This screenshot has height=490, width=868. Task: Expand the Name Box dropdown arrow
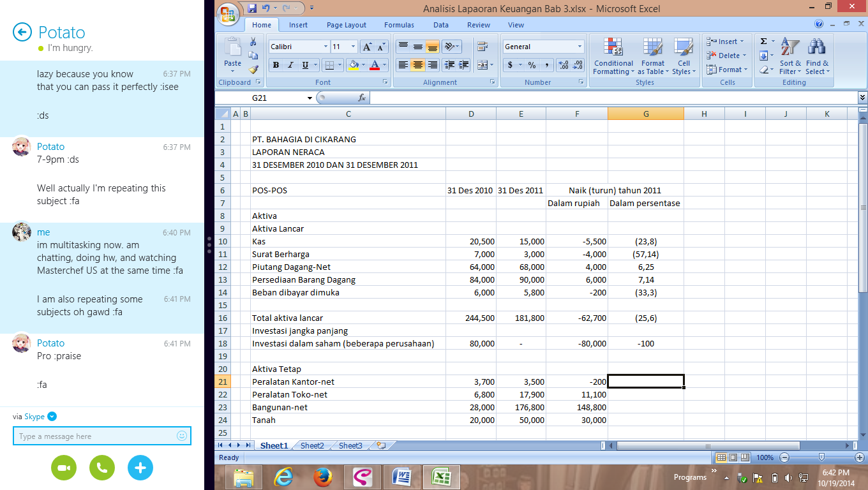point(310,98)
